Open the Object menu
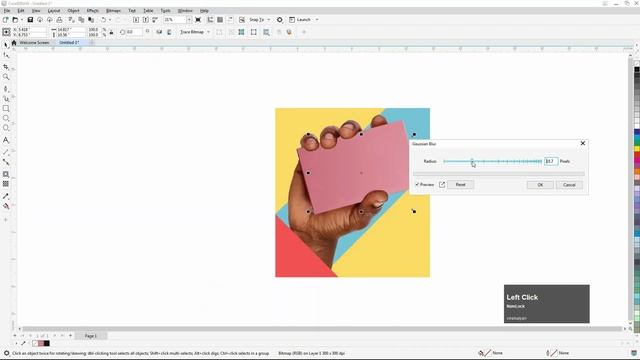The image size is (640, 360). click(73, 11)
